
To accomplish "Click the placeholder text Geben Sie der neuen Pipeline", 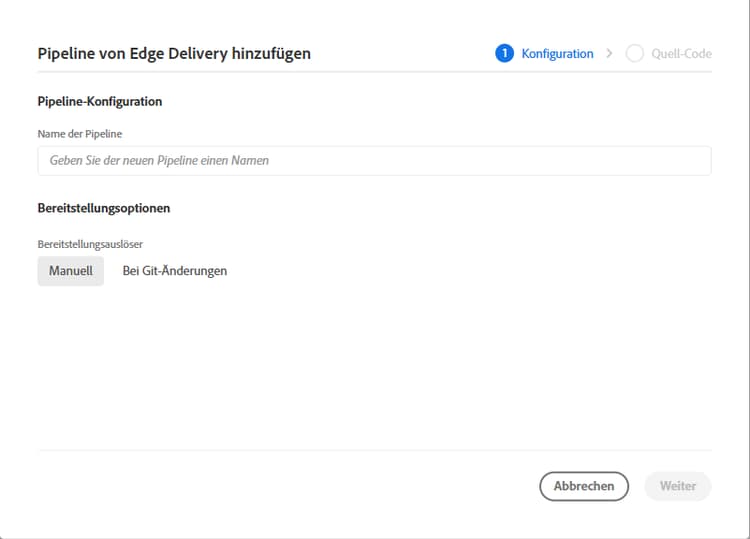I will coord(159,160).
